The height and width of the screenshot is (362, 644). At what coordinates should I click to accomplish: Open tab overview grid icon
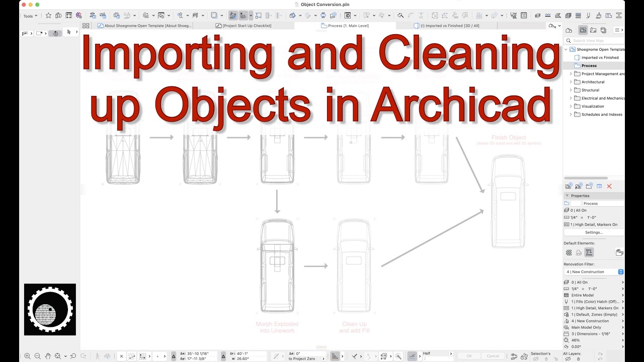click(86, 26)
